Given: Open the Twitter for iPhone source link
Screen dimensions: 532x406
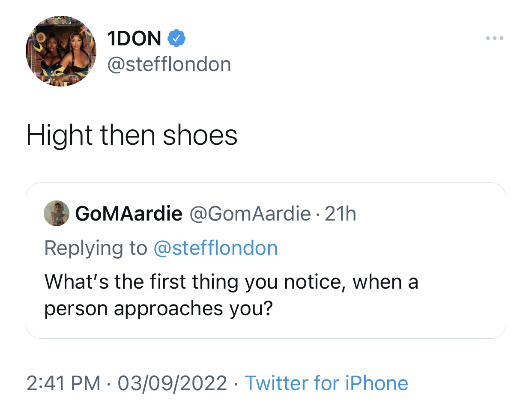Looking at the screenshot, I should [x=326, y=383].
